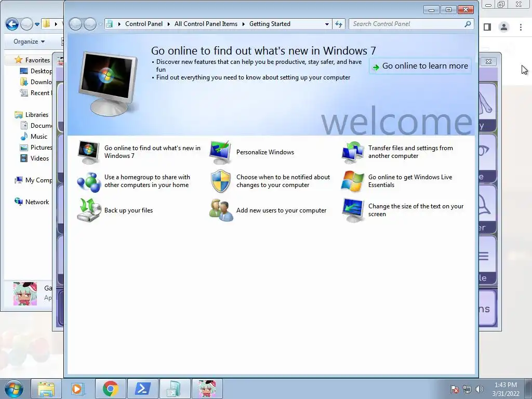Open Change the size of text link
Viewport: 532px width, 399px height.
click(x=416, y=210)
